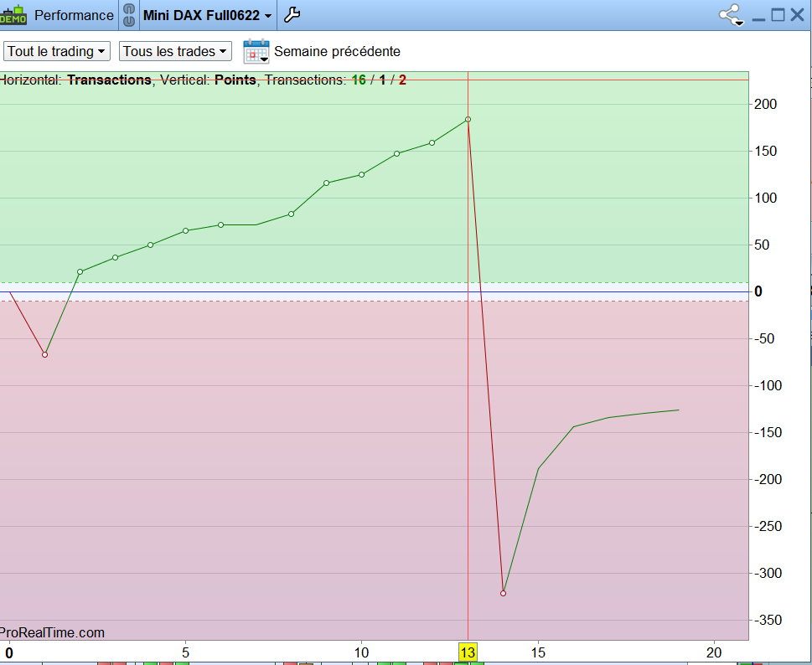This screenshot has width=812, height=665.
Task: Click the red data point at transaction 1
Action: tap(44, 354)
